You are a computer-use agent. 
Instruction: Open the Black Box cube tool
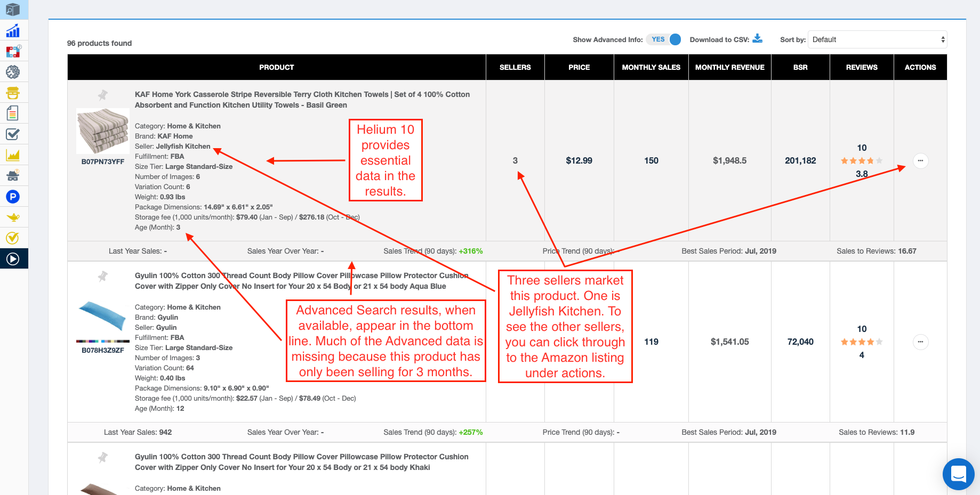[x=13, y=10]
